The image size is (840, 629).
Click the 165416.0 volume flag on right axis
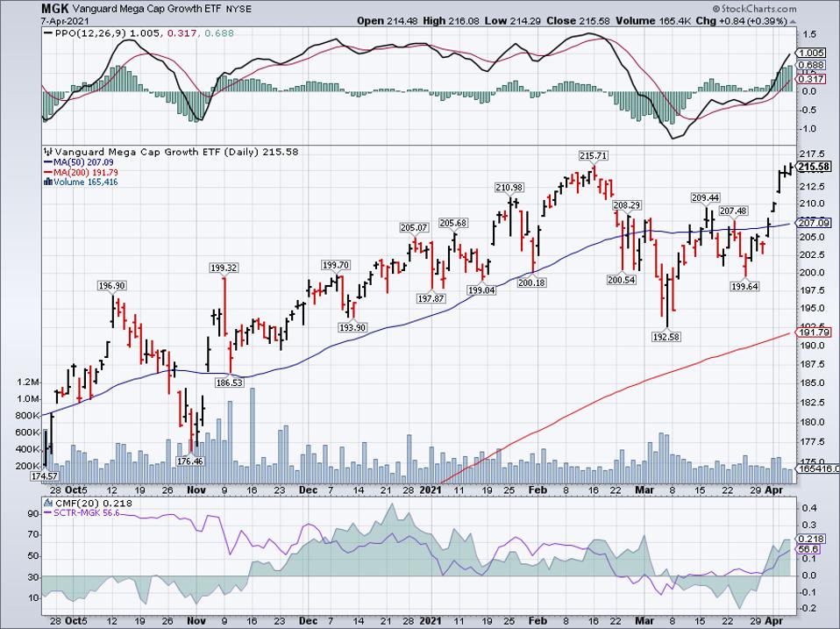[818, 468]
